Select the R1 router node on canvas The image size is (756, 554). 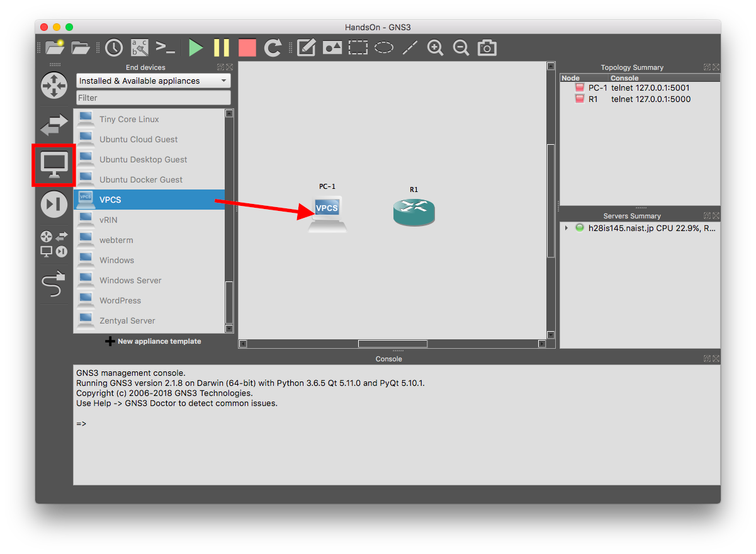coord(414,212)
